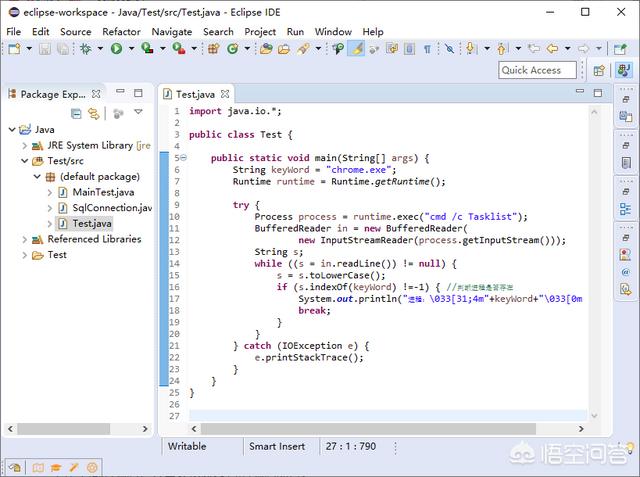Image resolution: width=640 pixels, height=477 pixels.
Task: Click the Open Perspective icon
Action: (599, 71)
